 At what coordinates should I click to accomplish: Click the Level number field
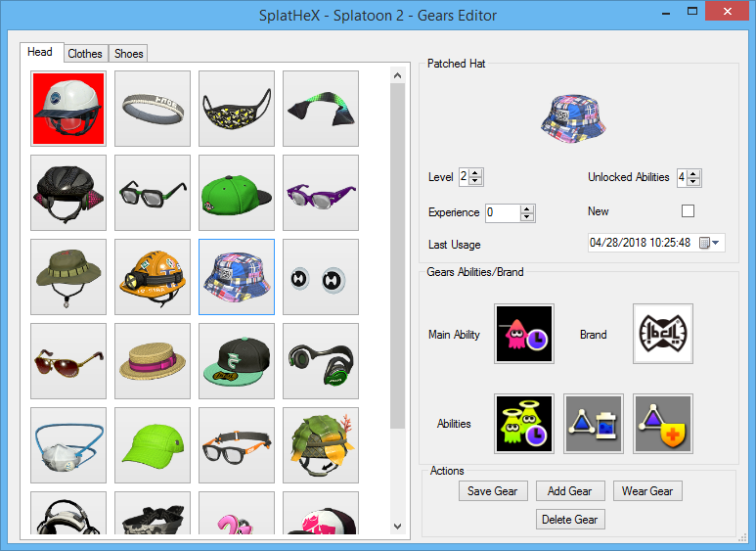point(464,177)
